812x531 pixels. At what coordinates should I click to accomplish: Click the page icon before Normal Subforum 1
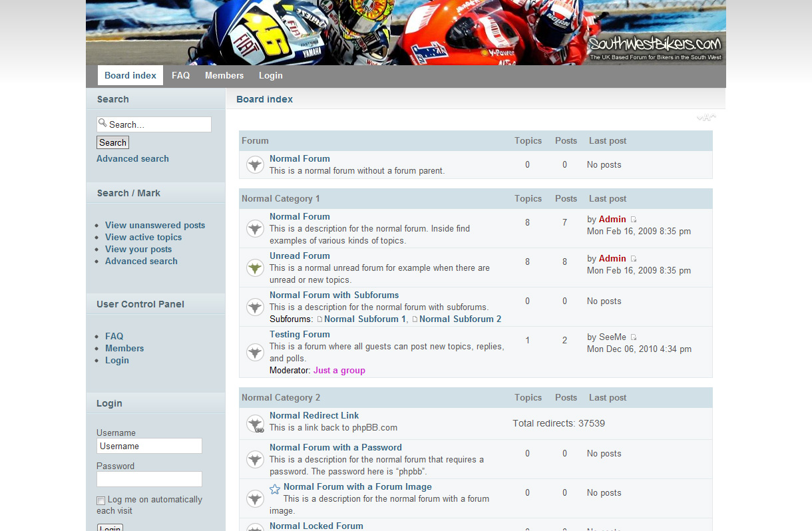(319, 319)
